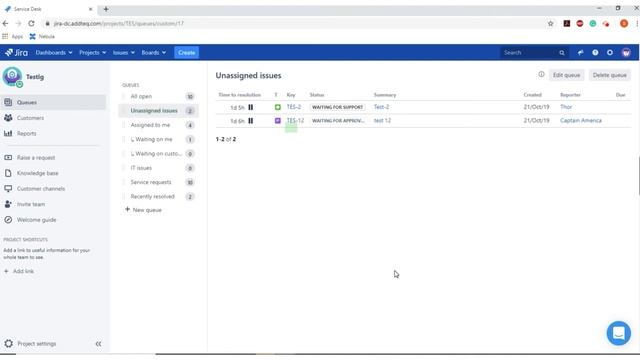Viewport: 640px width, 360px height.
Task: Click TES-2 issue type icon
Action: pyautogui.click(x=278, y=107)
